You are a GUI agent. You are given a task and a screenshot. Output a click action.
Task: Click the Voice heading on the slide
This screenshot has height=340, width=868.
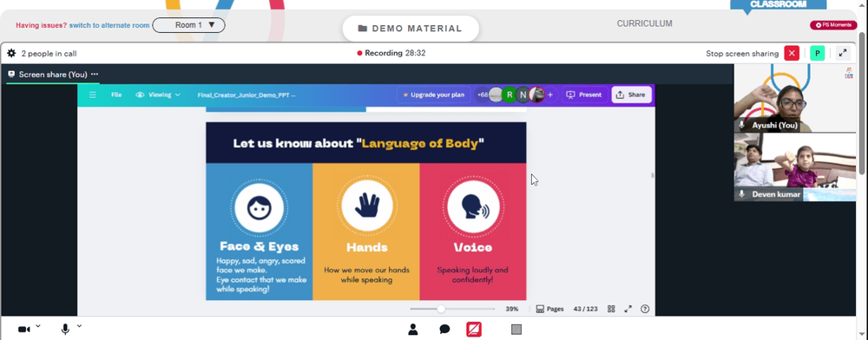coord(473,247)
